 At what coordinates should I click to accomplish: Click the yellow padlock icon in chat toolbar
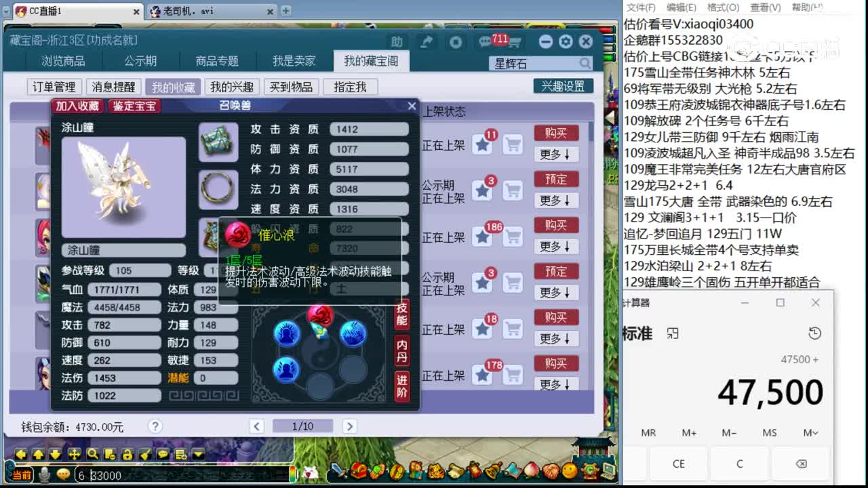pos(127,454)
